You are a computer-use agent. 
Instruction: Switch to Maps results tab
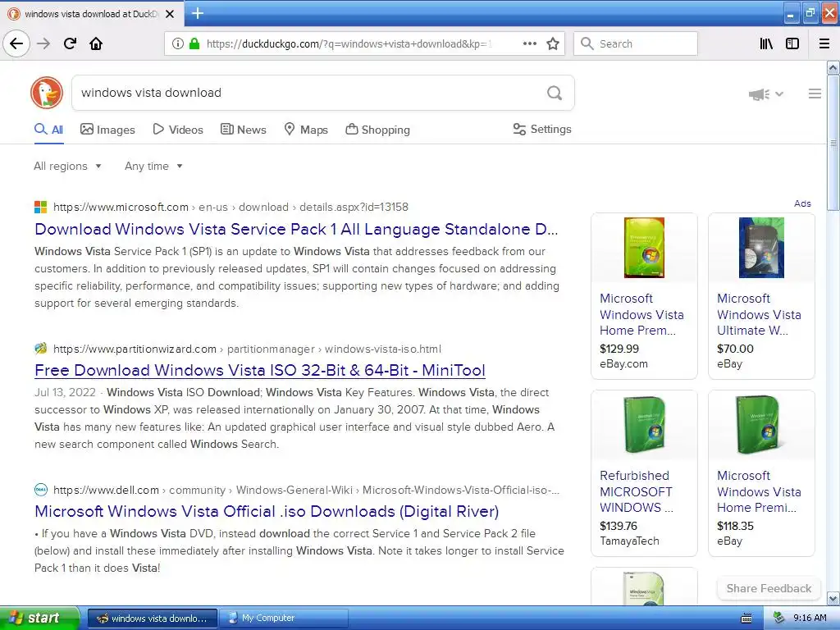[x=306, y=130]
